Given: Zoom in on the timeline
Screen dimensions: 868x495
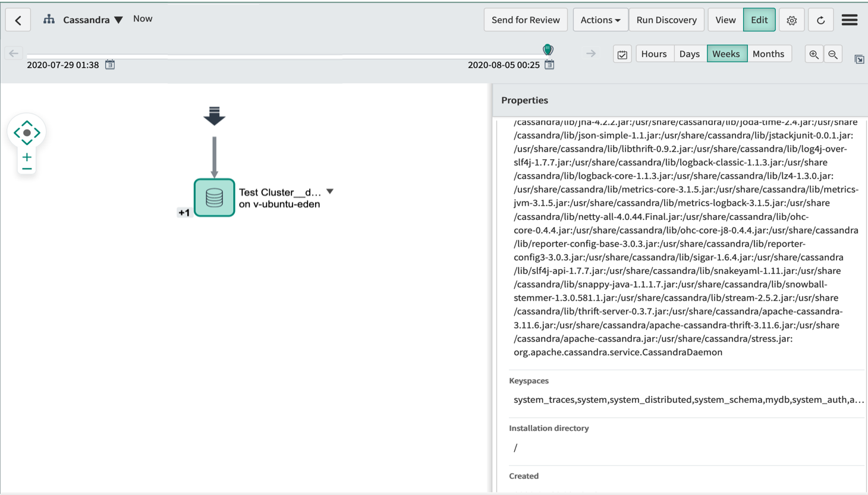Looking at the screenshot, I should pos(814,54).
